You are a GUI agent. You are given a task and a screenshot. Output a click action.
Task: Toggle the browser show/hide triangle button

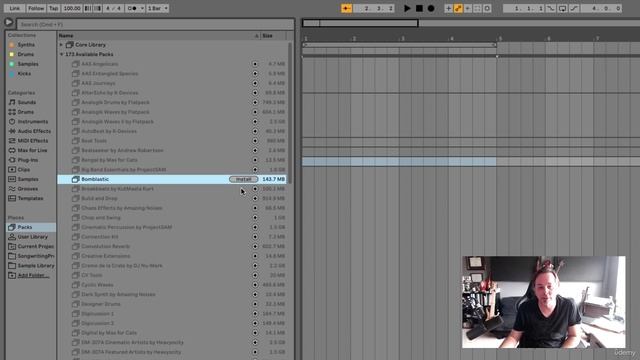pos(9,22)
